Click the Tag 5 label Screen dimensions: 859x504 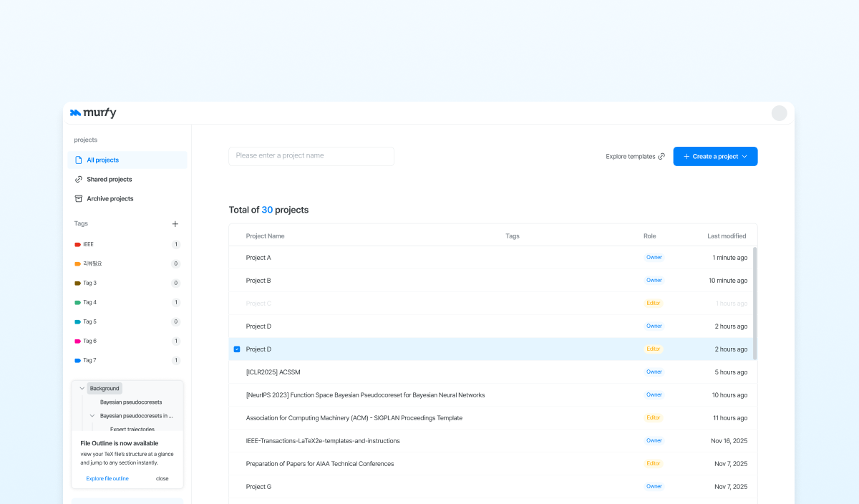pyautogui.click(x=89, y=322)
